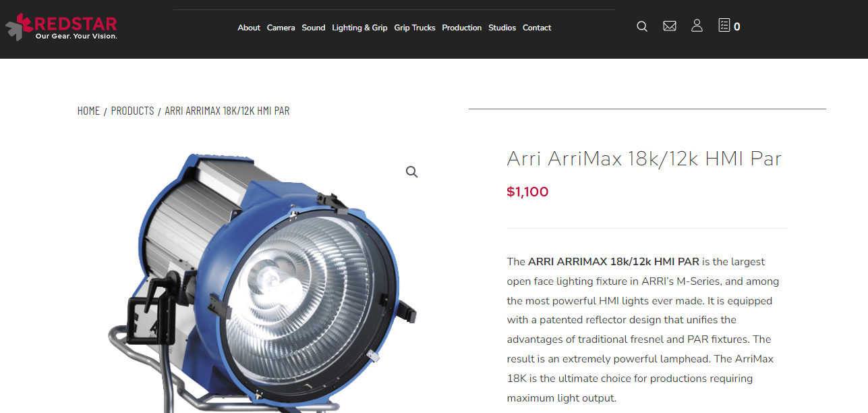This screenshot has width=868, height=413.
Task: Open the search magnifier in header
Action: pyautogui.click(x=642, y=26)
